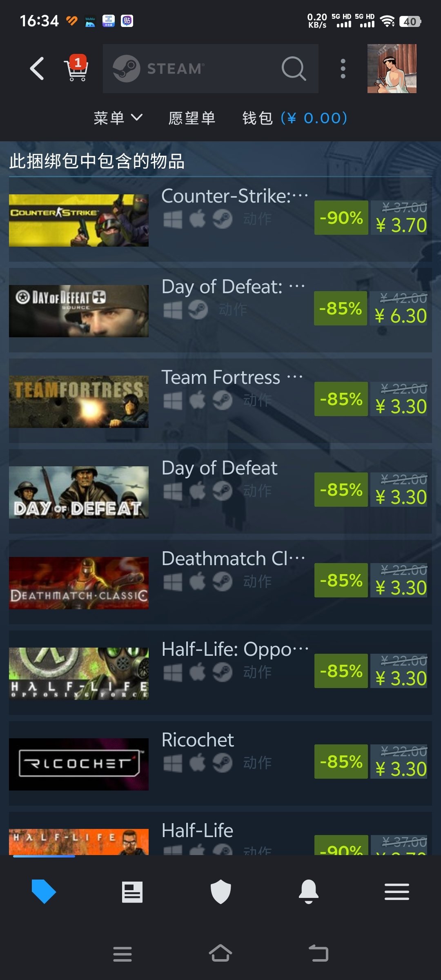Tap the back arrow in header
The width and height of the screenshot is (441, 980).
point(37,68)
